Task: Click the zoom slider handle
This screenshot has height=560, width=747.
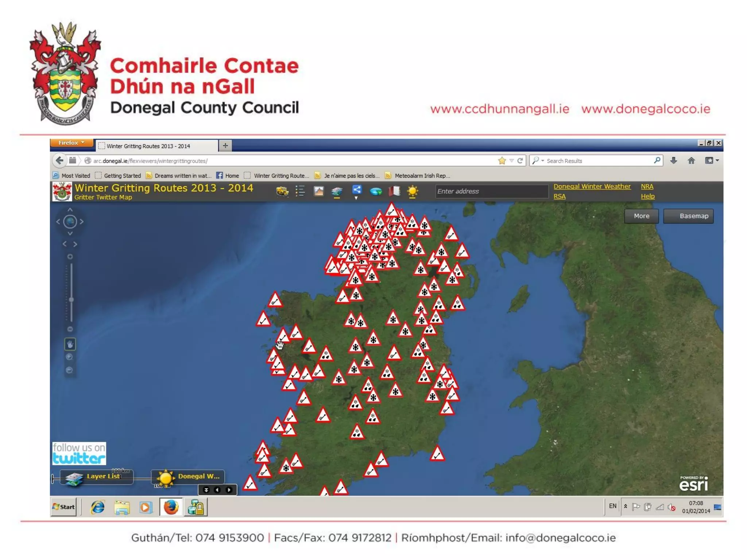Action: click(71, 299)
